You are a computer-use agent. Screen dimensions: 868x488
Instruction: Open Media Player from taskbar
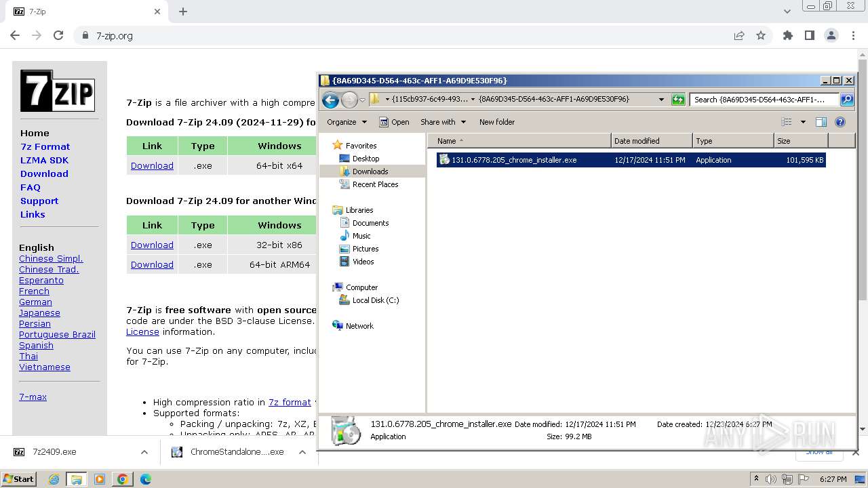pos(100,479)
